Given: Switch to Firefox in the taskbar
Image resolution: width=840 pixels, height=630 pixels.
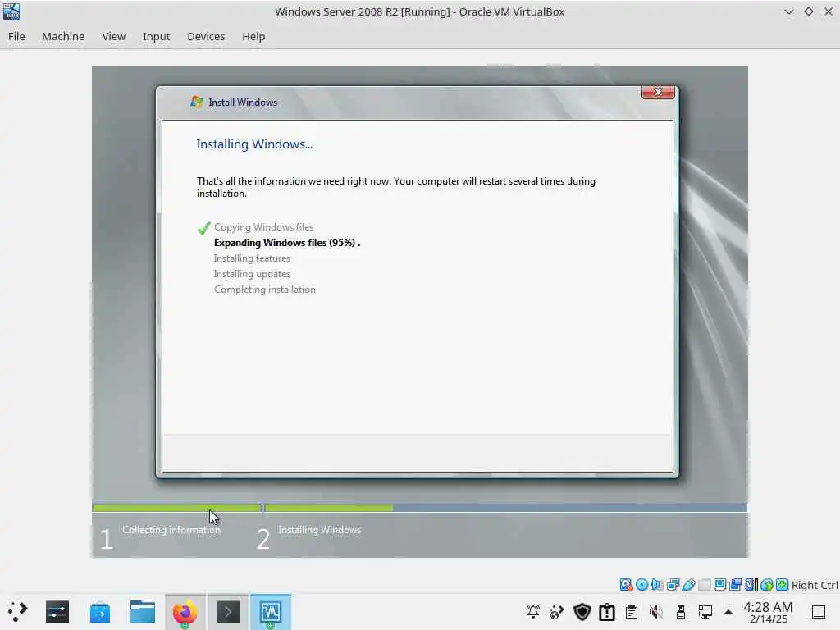Looking at the screenshot, I should [x=185, y=612].
